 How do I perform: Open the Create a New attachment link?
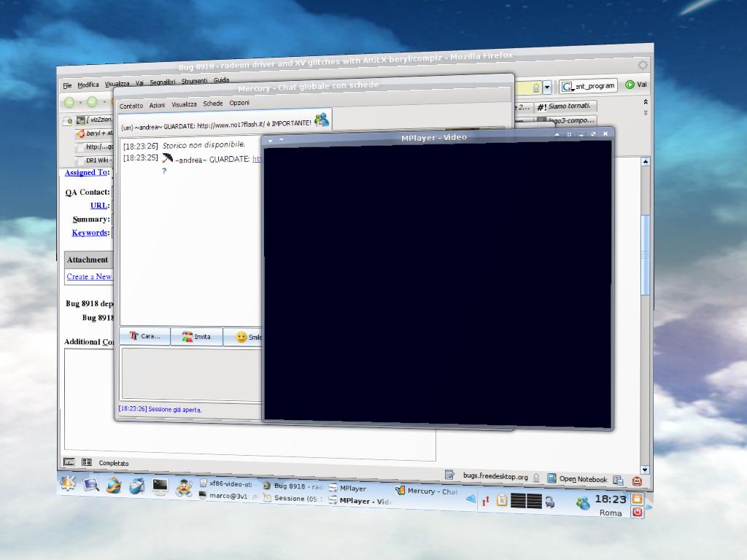pos(89,276)
